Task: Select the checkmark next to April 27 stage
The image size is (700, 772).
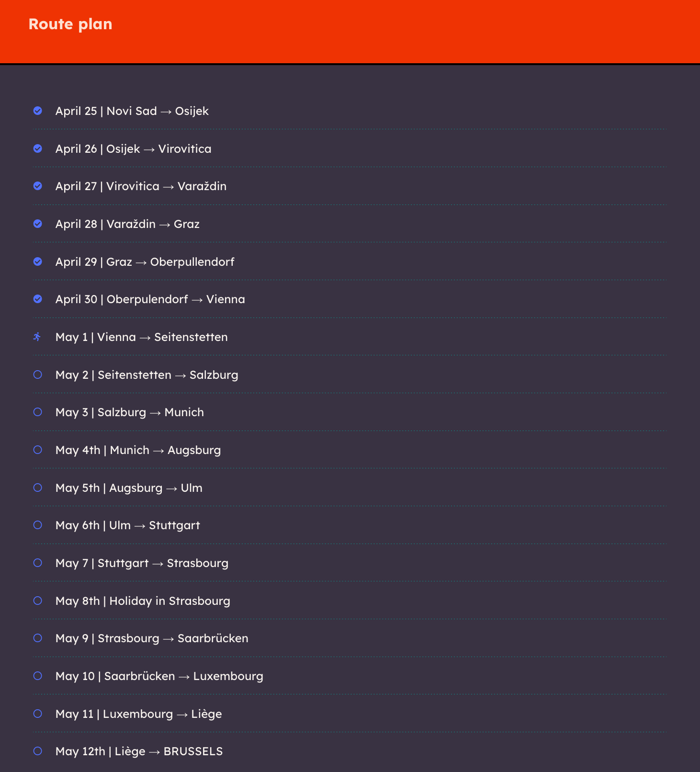Action: [38, 186]
